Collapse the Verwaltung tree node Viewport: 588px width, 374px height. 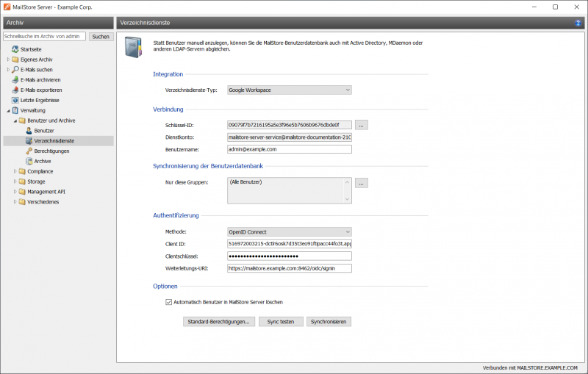(x=8, y=110)
